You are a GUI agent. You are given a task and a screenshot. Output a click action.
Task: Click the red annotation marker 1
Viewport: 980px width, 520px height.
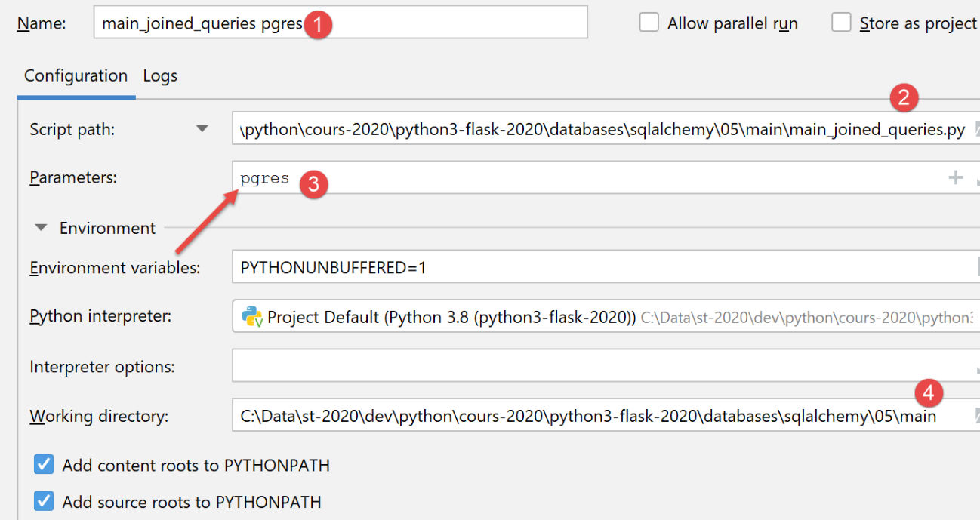pos(318,24)
